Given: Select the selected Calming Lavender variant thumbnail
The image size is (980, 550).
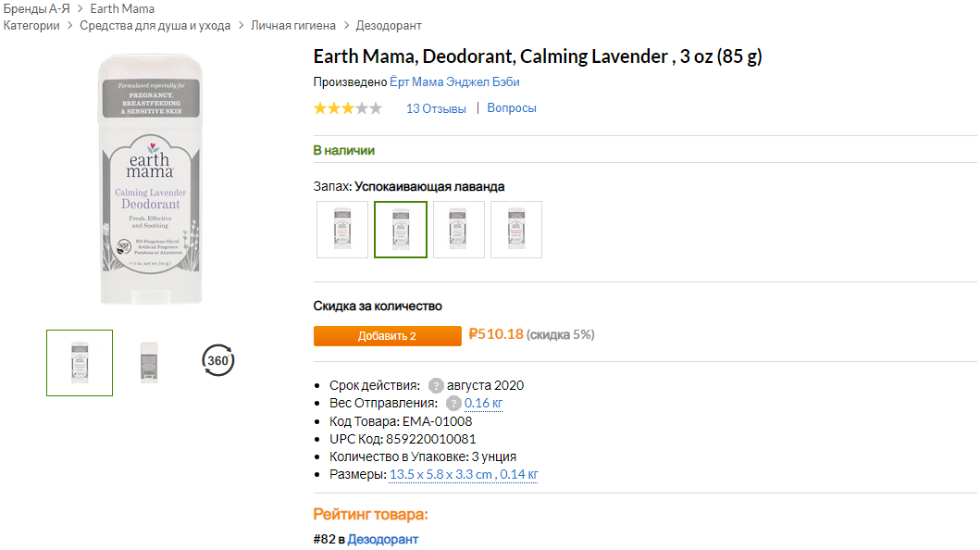Looking at the screenshot, I should [401, 230].
